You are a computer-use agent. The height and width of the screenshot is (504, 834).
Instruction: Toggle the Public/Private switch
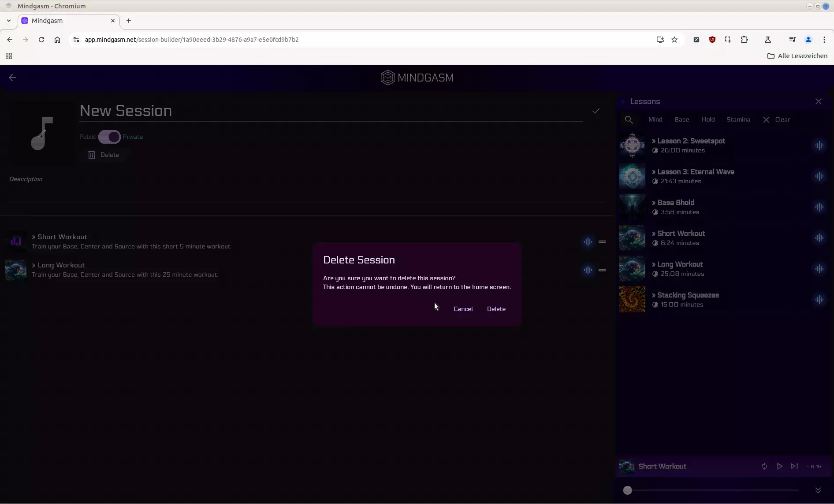(109, 137)
